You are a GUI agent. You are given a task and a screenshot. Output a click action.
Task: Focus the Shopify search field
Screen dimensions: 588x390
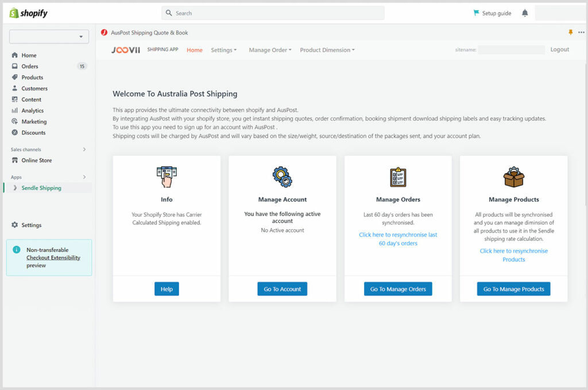tap(273, 13)
